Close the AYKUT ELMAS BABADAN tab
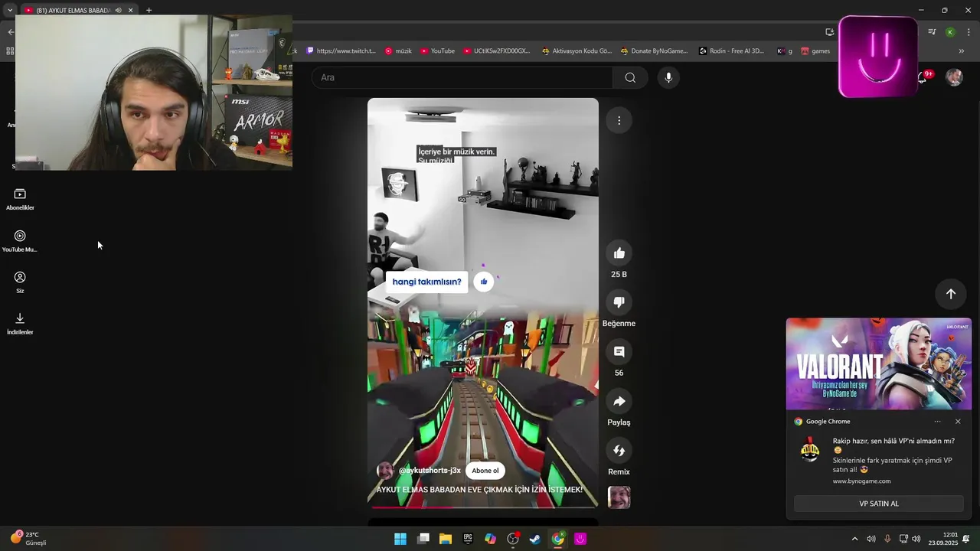This screenshot has height=551, width=980. point(130,10)
